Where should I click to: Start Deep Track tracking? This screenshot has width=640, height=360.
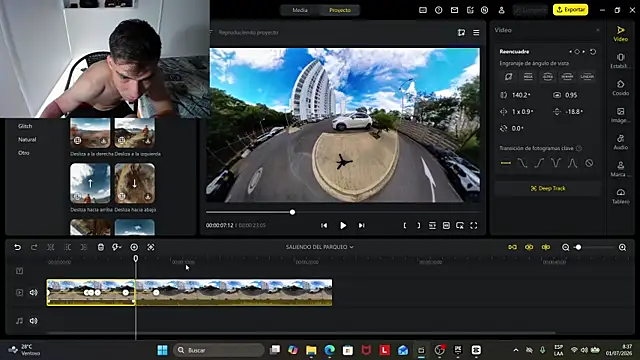548,188
